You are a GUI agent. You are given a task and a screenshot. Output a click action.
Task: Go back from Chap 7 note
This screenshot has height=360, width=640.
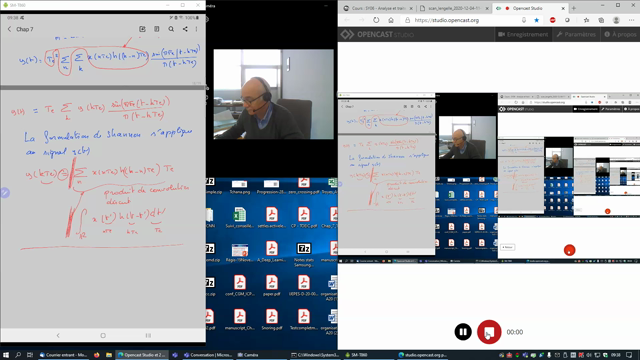(9, 29)
